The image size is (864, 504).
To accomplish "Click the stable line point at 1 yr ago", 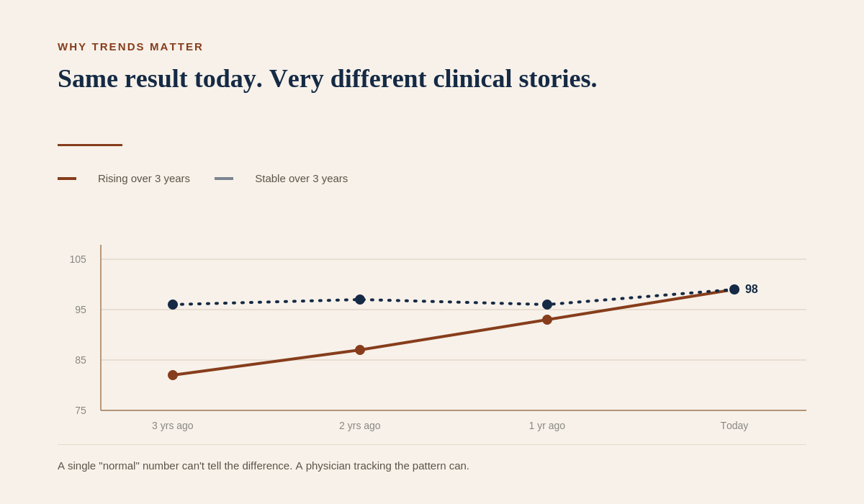I will (547, 305).
